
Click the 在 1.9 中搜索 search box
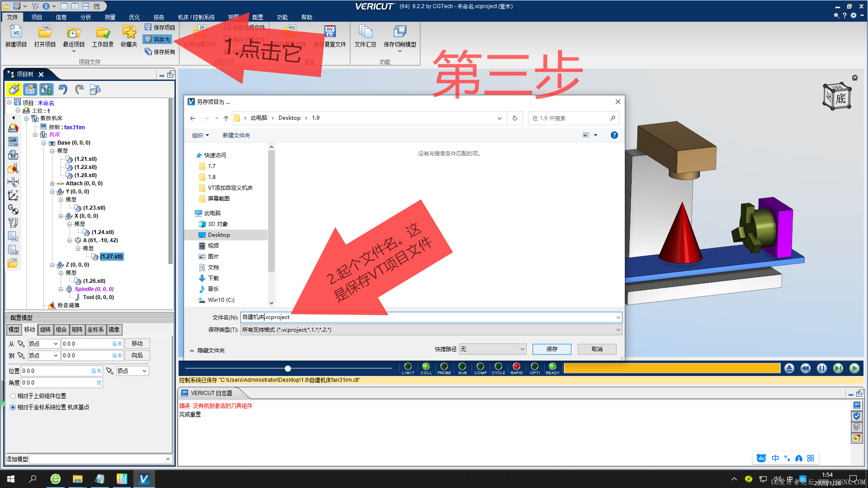click(573, 118)
